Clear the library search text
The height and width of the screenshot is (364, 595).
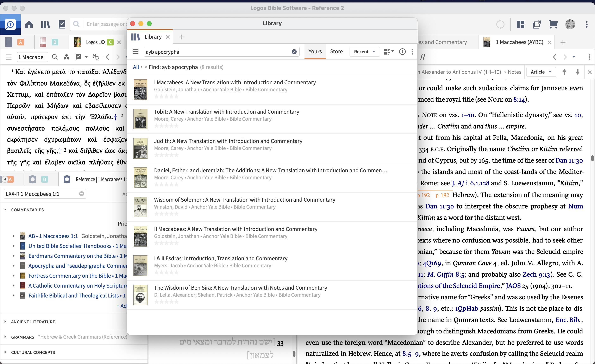coord(294,52)
